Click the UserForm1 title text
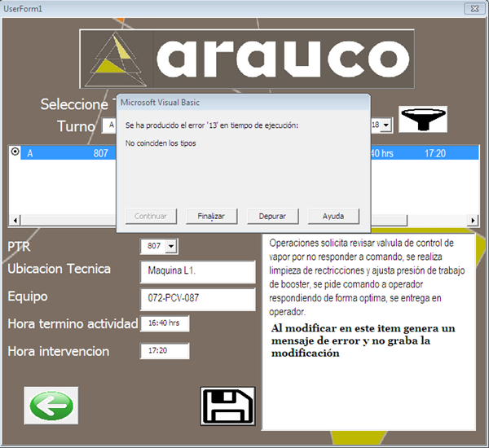 pos(23,9)
